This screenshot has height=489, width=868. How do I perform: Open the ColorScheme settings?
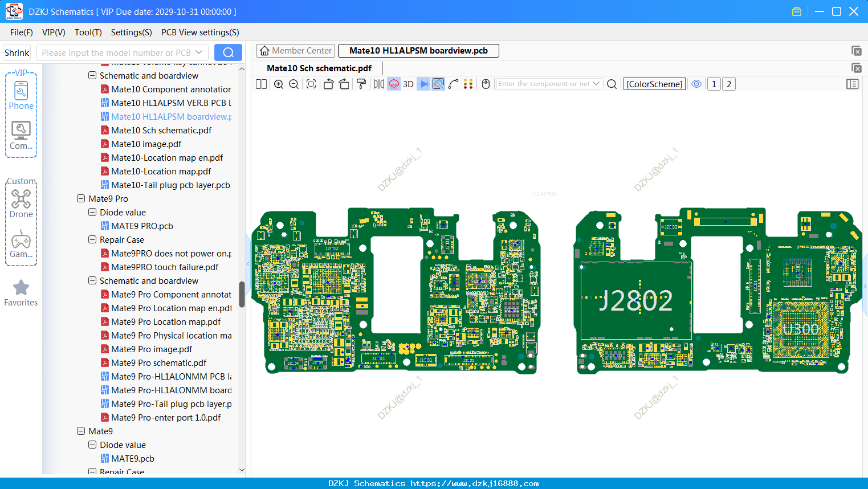[654, 84]
